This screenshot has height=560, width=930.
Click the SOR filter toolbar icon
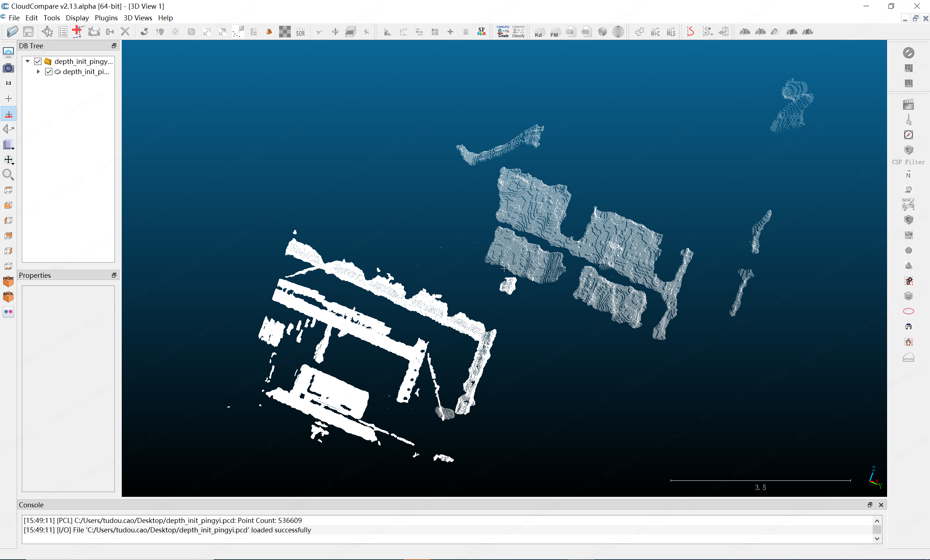coord(301,32)
